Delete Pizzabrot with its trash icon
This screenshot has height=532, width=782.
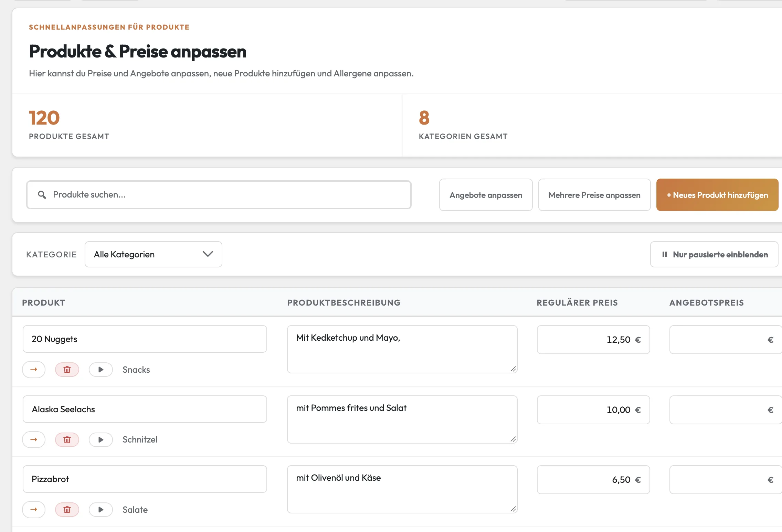click(x=67, y=509)
